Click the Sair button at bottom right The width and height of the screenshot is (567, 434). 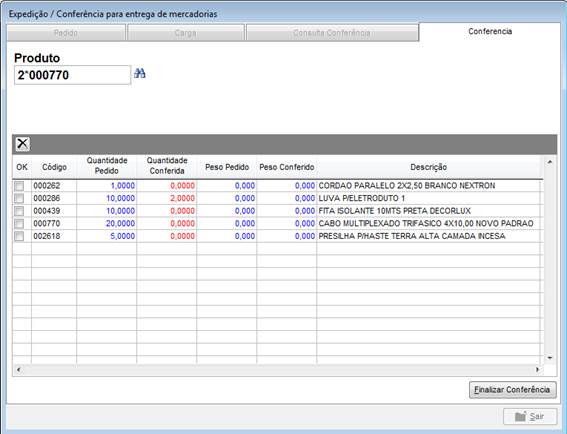pos(530,417)
